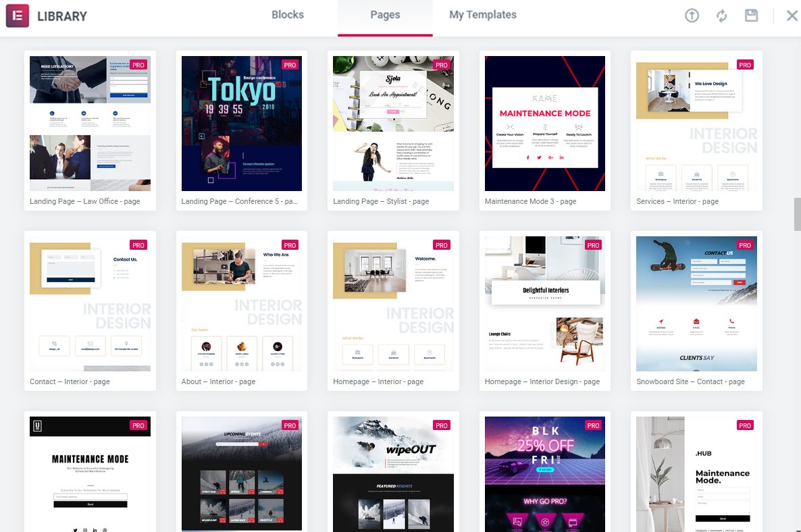Click the PRO badge on Upcoming Events template
801x532 pixels.
point(290,425)
